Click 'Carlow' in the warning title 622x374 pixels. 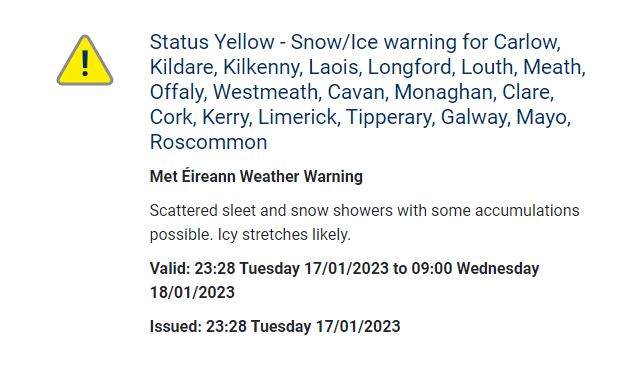527,42
